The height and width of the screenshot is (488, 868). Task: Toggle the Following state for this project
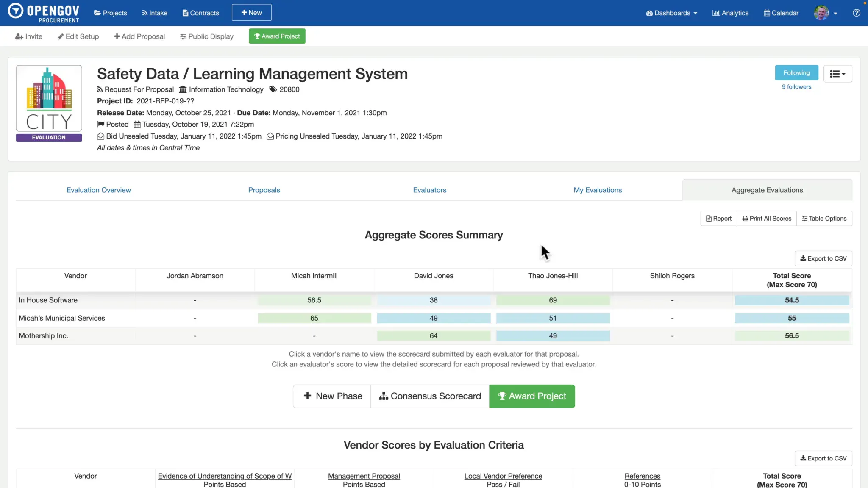[796, 72]
